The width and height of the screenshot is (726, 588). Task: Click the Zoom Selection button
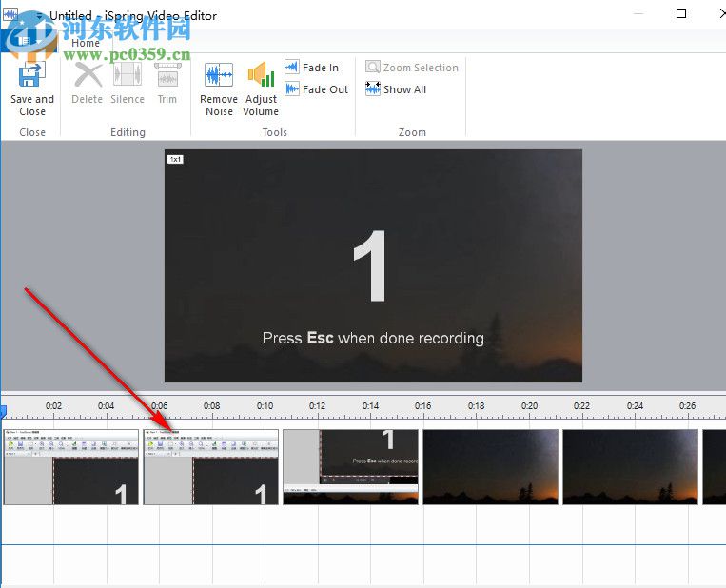(412, 68)
